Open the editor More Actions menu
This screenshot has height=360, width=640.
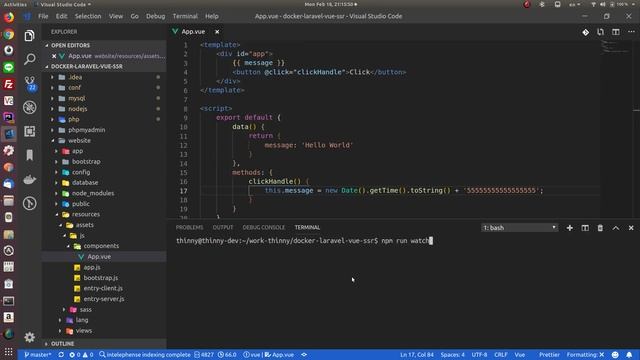[631, 32]
